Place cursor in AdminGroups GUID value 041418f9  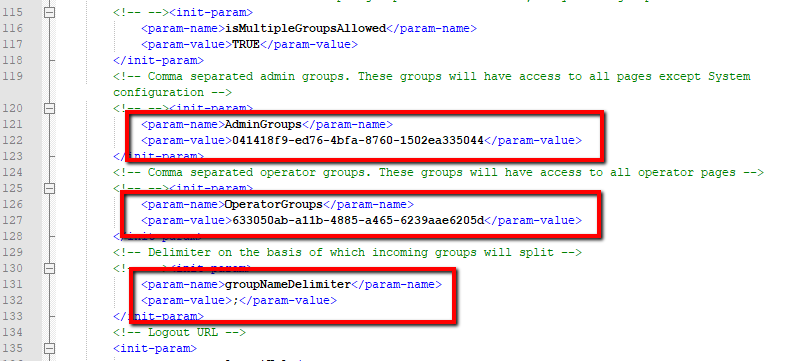pyautogui.click(x=358, y=141)
